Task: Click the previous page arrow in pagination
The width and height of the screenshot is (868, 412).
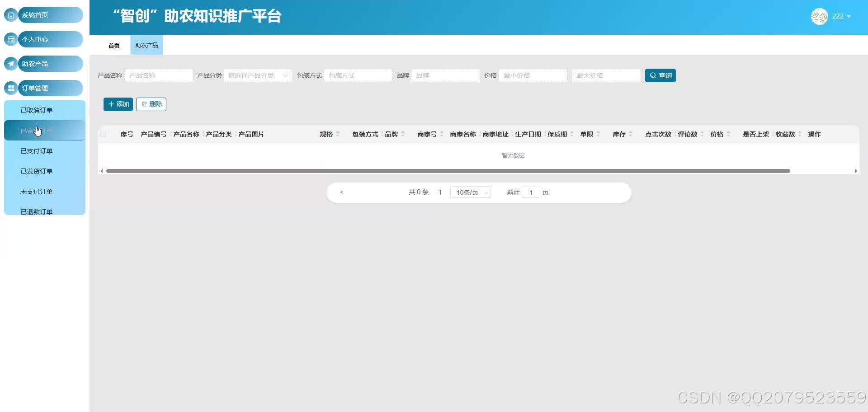Action: pos(342,192)
